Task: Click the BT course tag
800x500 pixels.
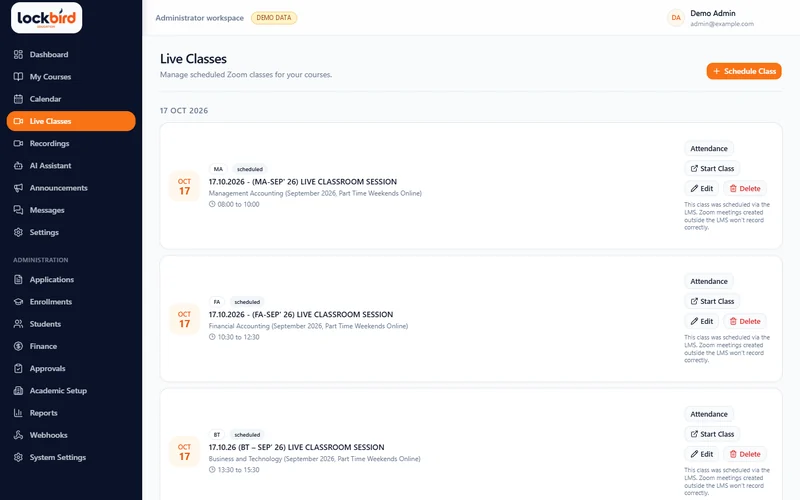Action: [x=217, y=435]
